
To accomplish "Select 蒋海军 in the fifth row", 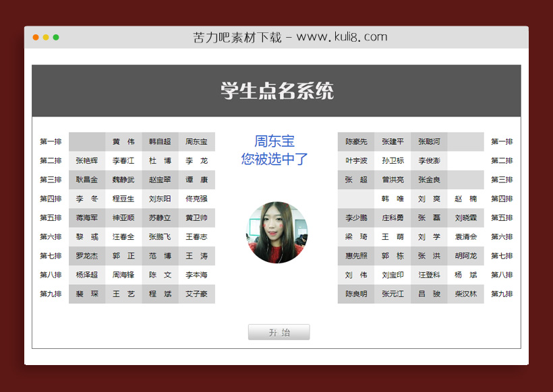I will [87, 218].
